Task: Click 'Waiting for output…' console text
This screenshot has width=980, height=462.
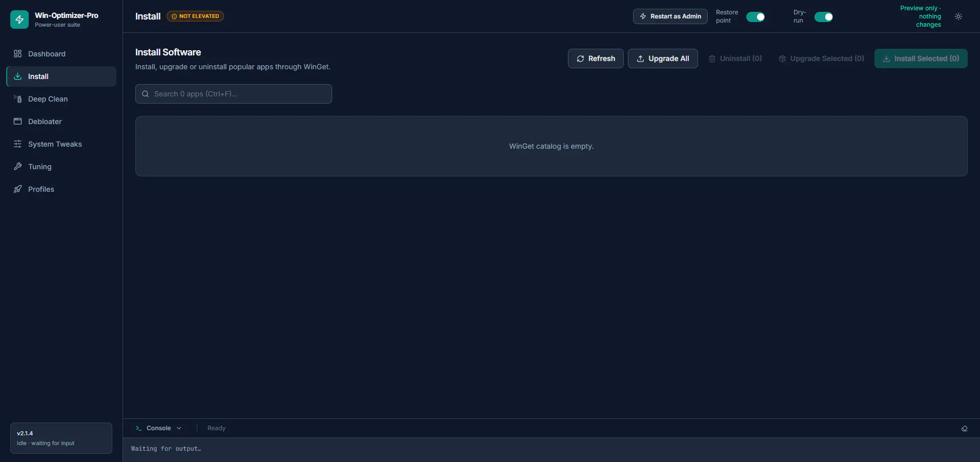Action: pyautogui.click(x=166, y=449)
